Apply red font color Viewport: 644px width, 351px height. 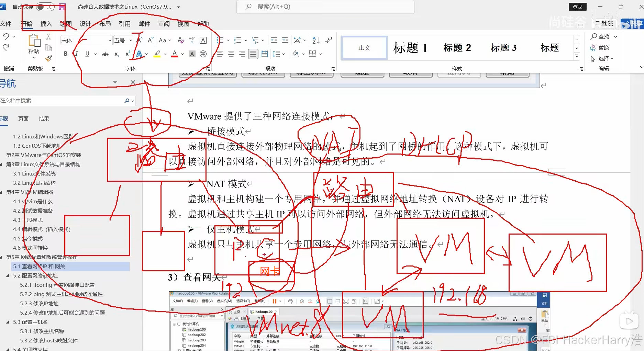click(175, 54)
